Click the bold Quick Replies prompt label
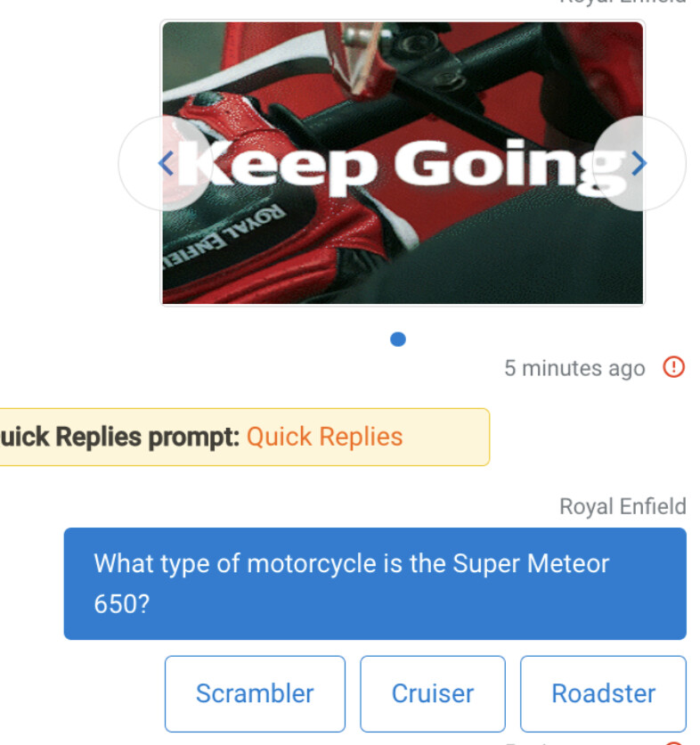The height and width of the screenshot is (745, 700). pos(119,437)
